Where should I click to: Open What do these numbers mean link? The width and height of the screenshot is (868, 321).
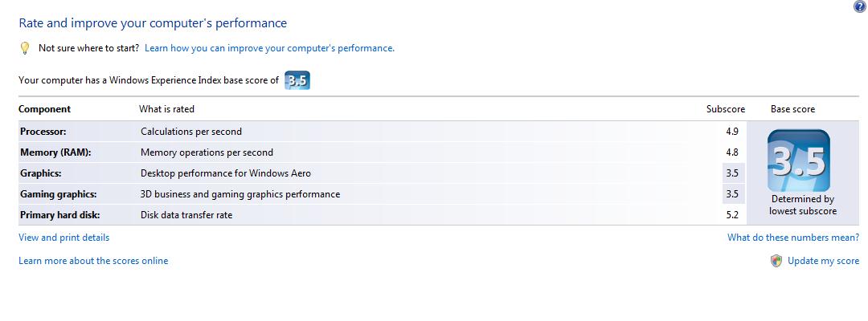pos(793,238)
